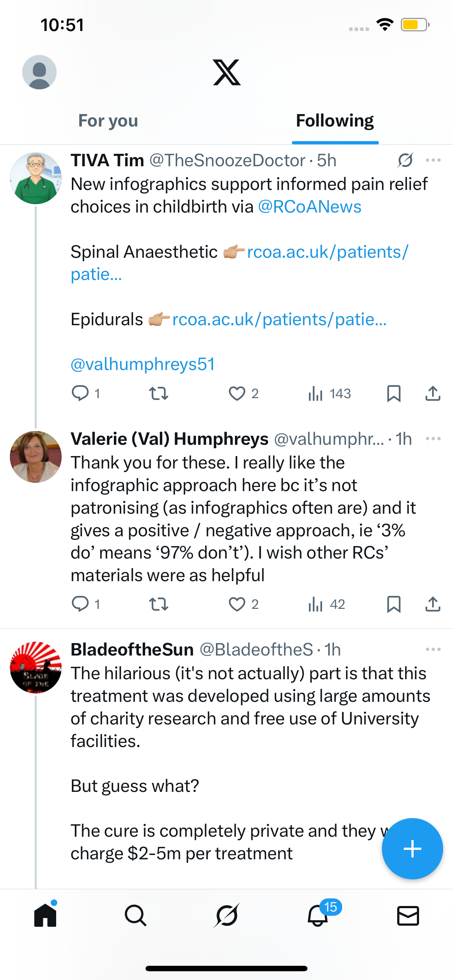Share TIVA Tim's post via share icon
The image size is (453, 980).
(433, 394)
